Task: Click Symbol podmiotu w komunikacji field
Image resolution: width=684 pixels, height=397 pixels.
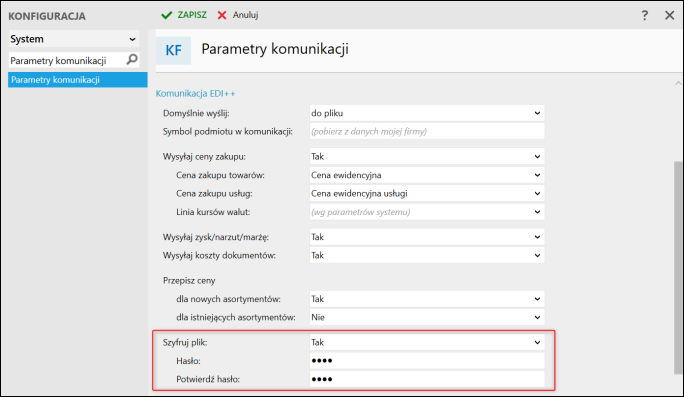Action: (427, 131)
